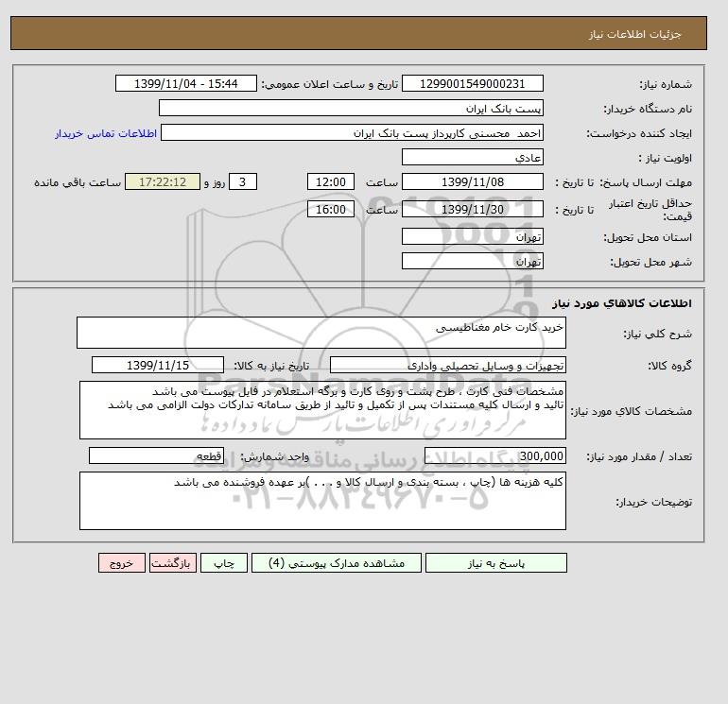Click the countdown timer 17:22:12
The height and width of the screenshot is (704, 728).
163,182
